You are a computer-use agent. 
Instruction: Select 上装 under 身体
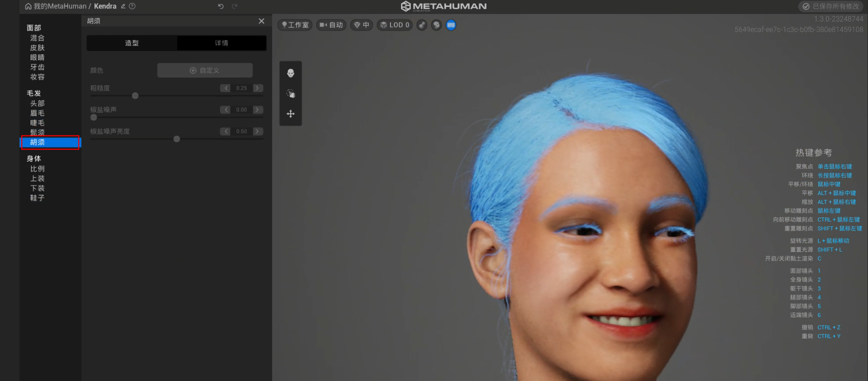37,178
